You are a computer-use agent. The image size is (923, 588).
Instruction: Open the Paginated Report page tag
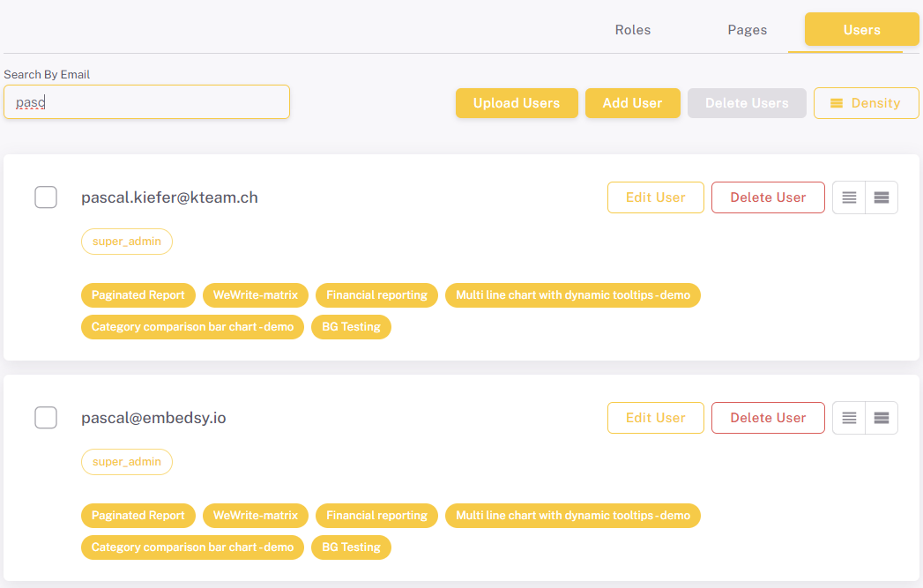pyautogui.click(x=138, y=294)
